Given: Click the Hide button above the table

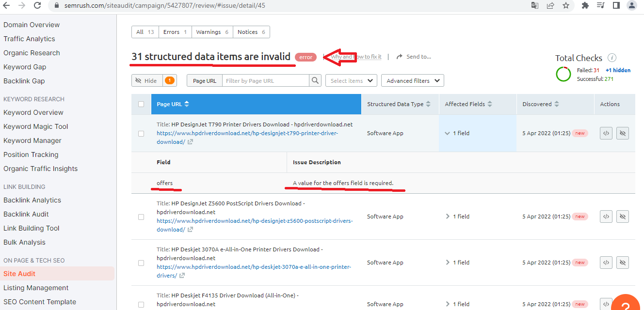Looking at the screenshot, I should tap(146, 80).
